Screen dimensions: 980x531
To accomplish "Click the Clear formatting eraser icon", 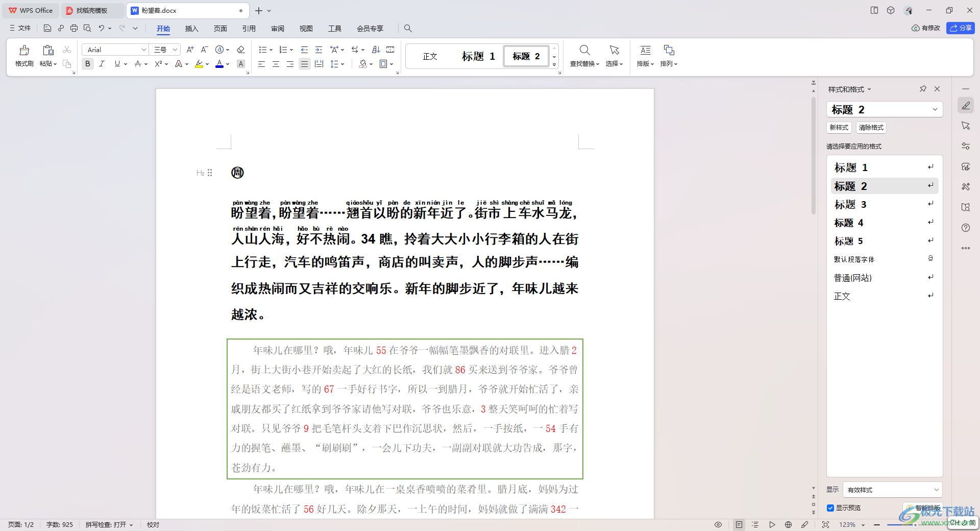I will point(241,50).
